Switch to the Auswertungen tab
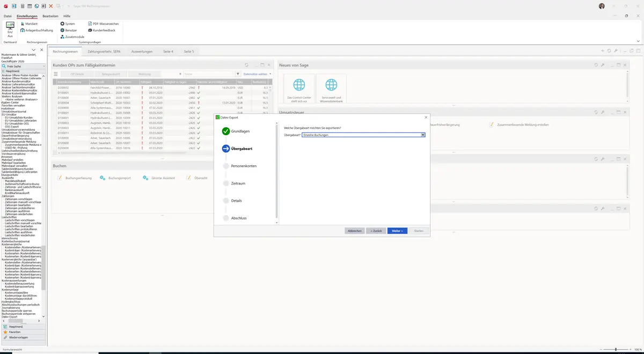The height and width of the screenshot is (354, 644). pyautogui.click(x=142, y=51)
